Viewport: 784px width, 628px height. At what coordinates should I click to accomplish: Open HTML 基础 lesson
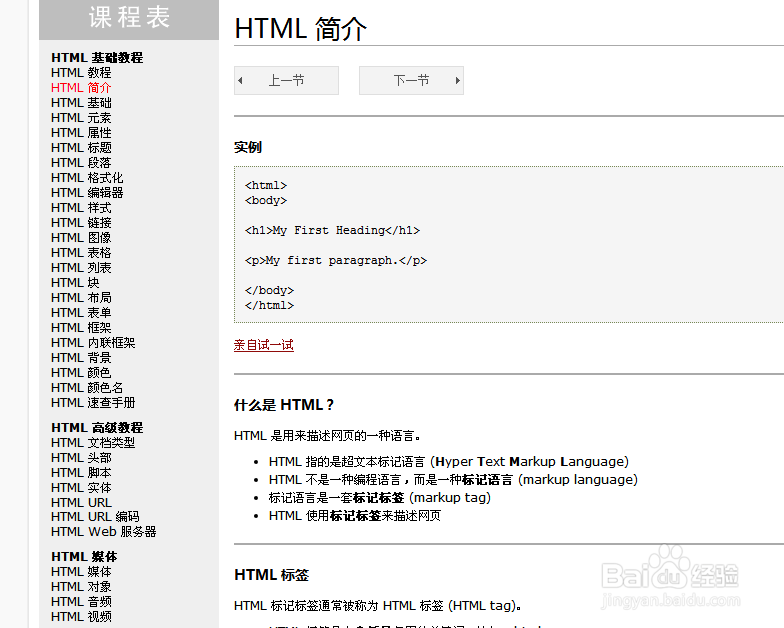tap(81, 103)
